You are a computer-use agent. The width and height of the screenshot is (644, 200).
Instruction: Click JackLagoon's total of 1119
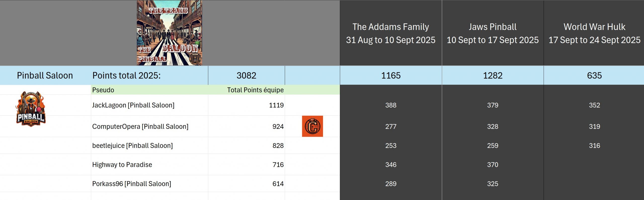pos(276,105)
